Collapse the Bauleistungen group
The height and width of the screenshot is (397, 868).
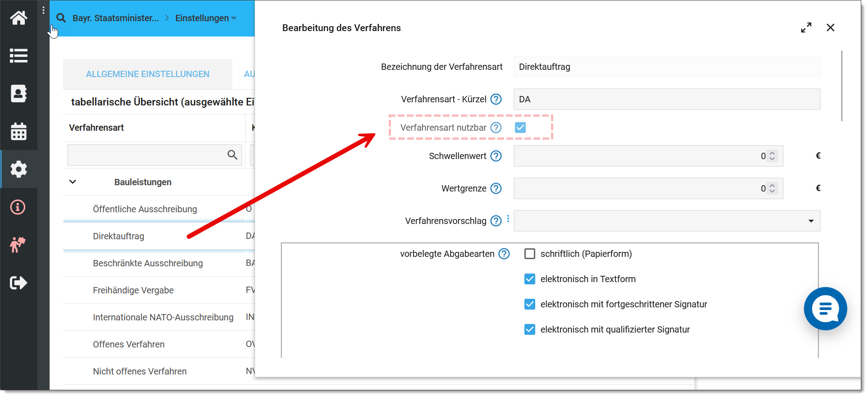point(73,182)
